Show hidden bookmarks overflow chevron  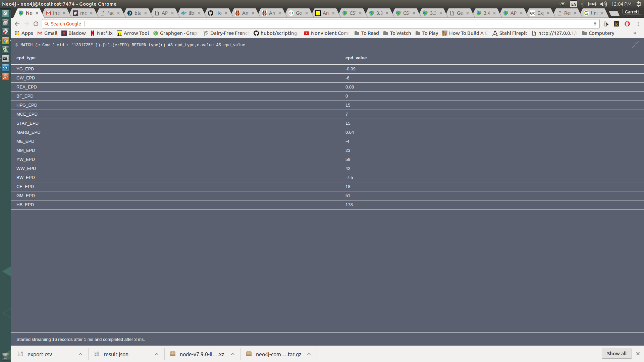point(635,33)
